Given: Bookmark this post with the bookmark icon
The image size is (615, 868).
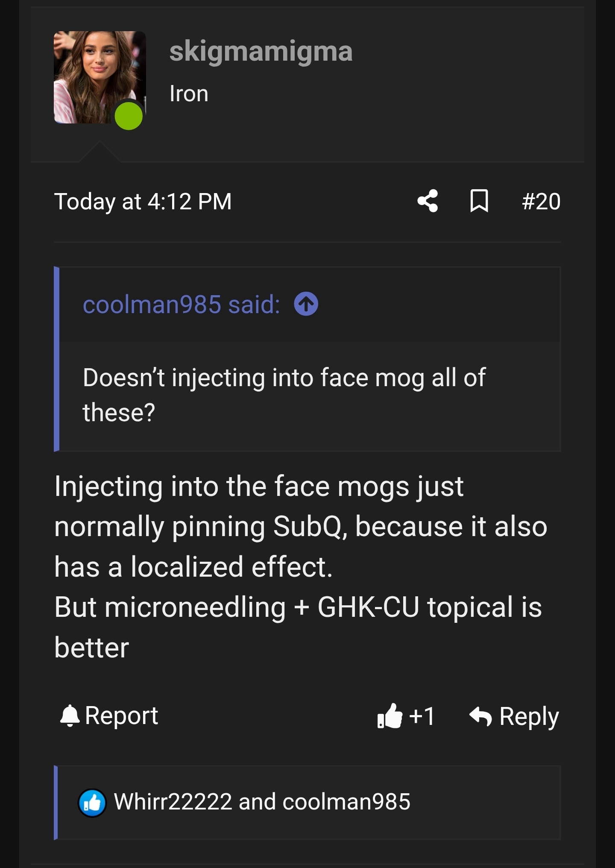Looking at the screenshot, I should point(479,201).
